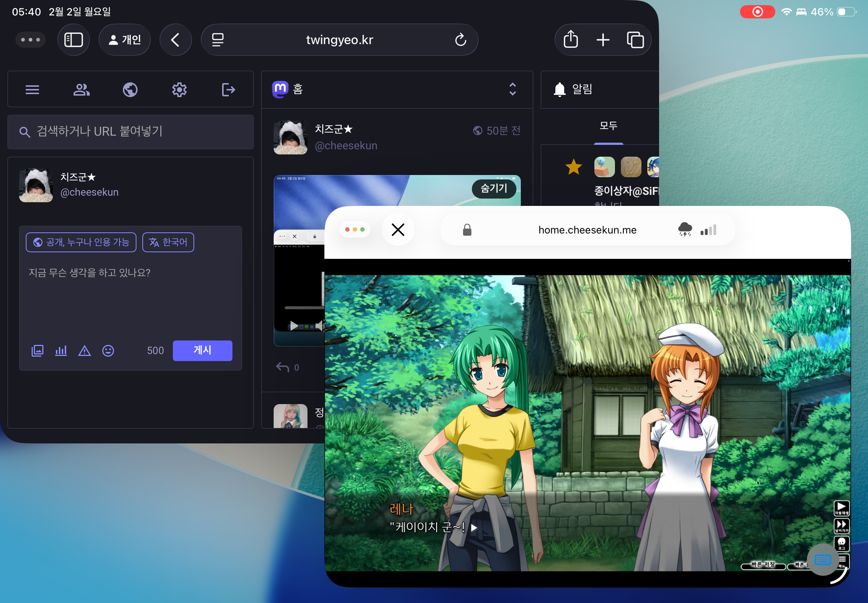Open the emoji picker
Screen dimensions: 868x603
108,351
